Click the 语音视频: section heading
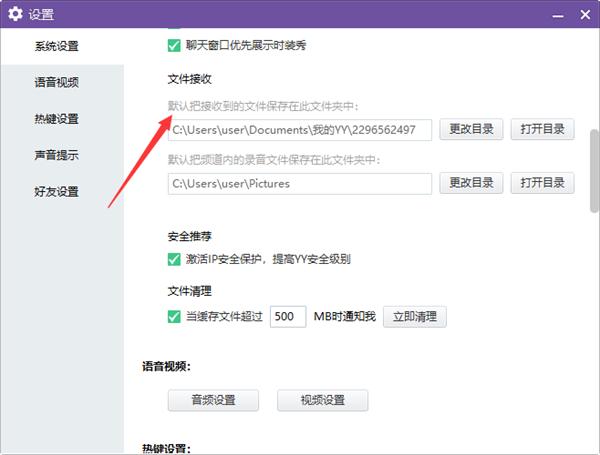This screenshot has height=455, width=600. click(x=166, y=366)
